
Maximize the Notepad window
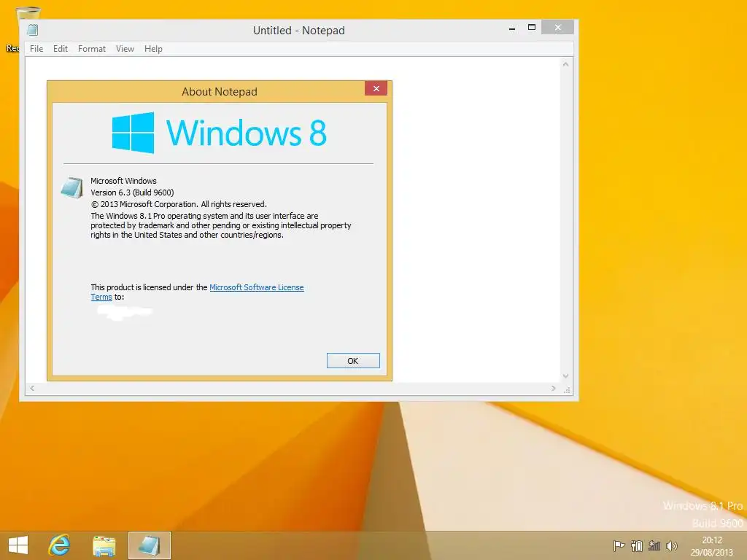coord(532,28)
